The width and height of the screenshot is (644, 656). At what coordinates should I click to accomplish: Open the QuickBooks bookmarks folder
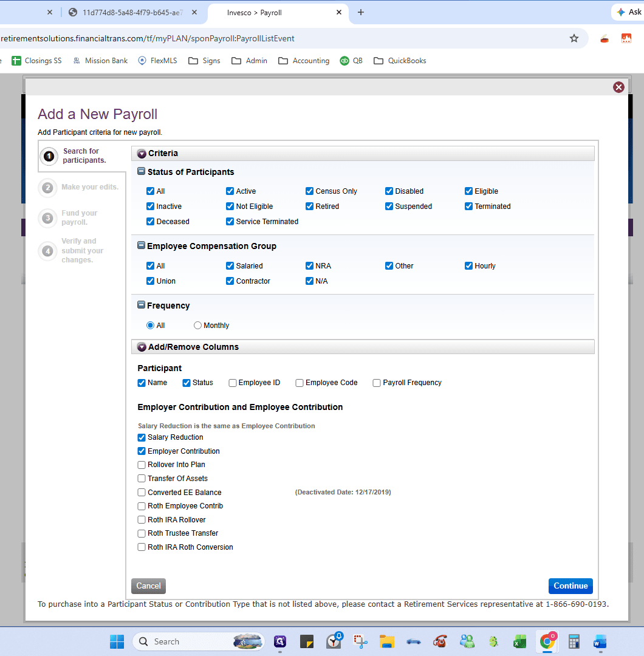[400, 61]
